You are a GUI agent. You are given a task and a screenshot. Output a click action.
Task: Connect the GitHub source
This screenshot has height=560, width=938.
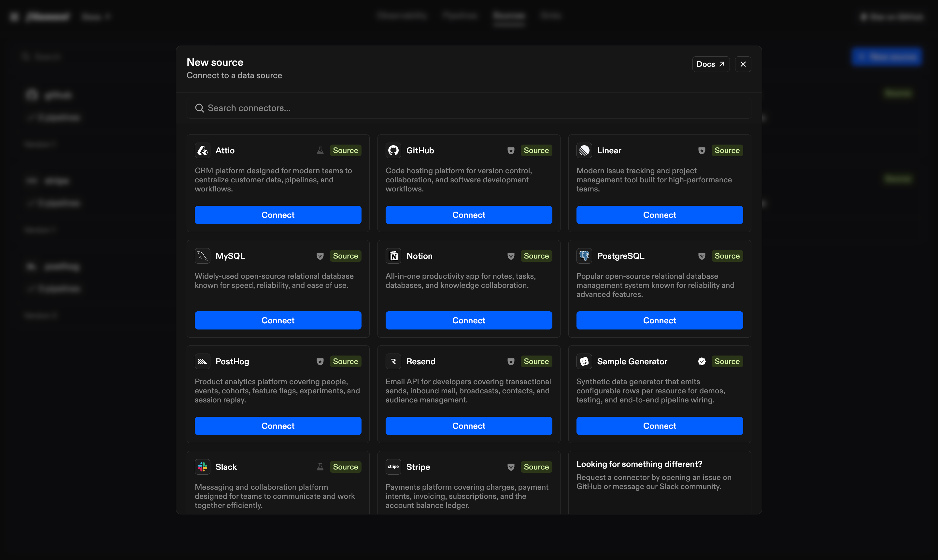(x=469, y=215)
